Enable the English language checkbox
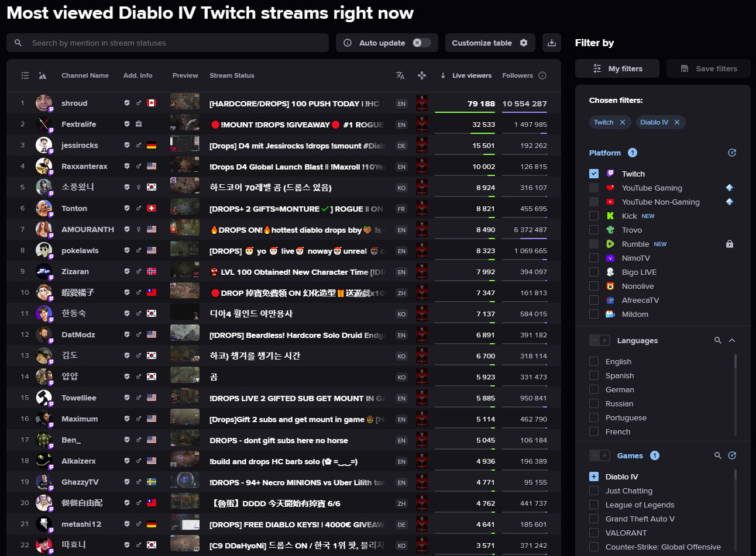The height and width of the screenshot is (556, 756). click(x=594, y=361)
